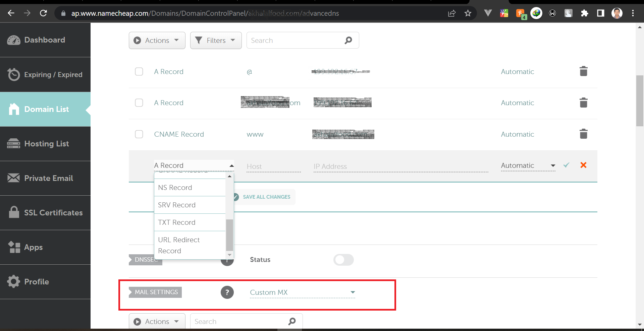The width and height of the screenshot is (644, 331).
Task: Open Hosting List in the sidebar
Action: pos(45,144)
